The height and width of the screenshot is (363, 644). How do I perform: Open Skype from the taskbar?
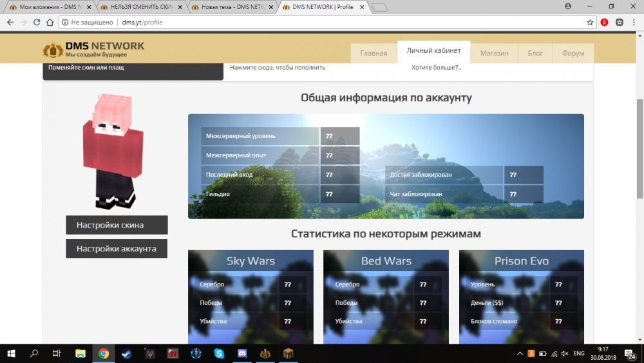[219, 353]
